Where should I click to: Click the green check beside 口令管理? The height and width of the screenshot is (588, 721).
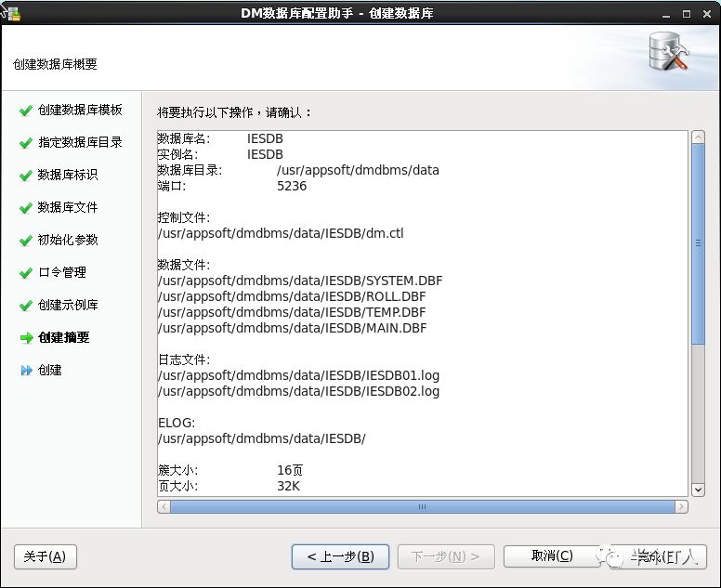[x=26, y=273]
